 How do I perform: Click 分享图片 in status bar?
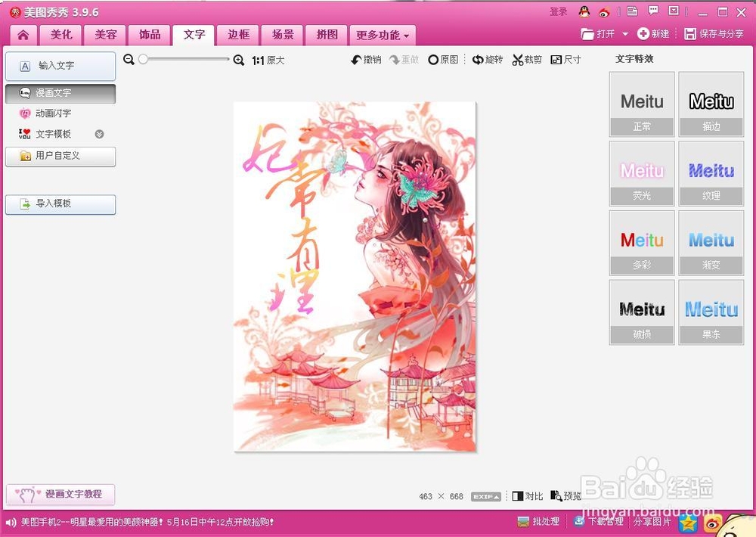[652, 522]
